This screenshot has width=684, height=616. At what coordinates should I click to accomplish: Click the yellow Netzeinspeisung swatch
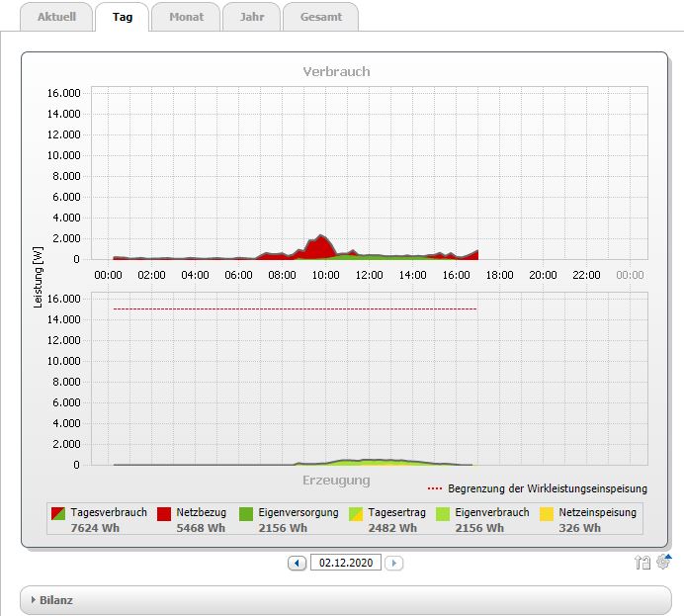tap(547, 513)
